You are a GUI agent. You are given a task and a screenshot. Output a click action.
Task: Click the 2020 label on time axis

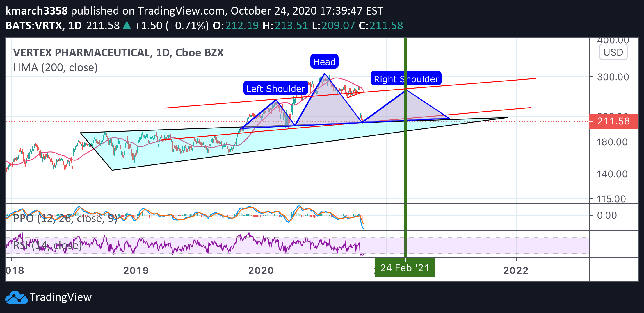(261, 270)
